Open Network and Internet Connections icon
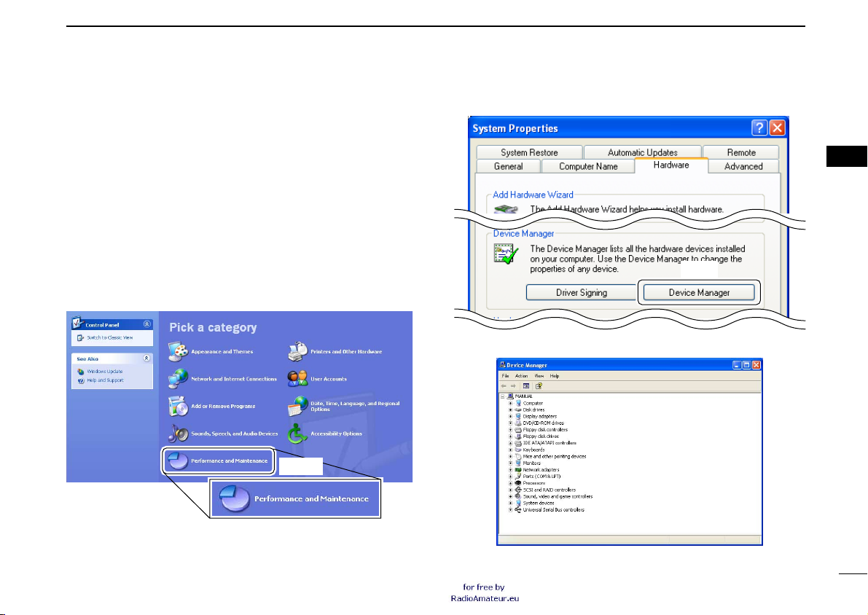This screenshot has height=615, width=868. click(179, 379)
